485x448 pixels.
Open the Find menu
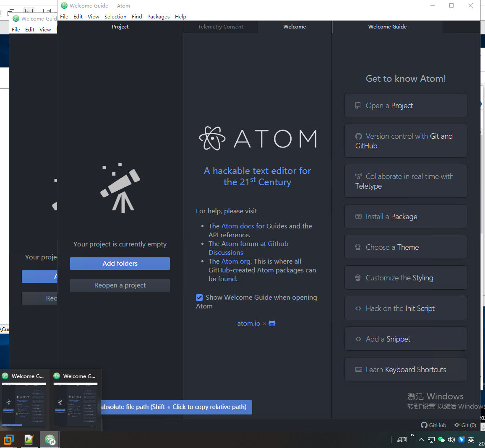137,17
